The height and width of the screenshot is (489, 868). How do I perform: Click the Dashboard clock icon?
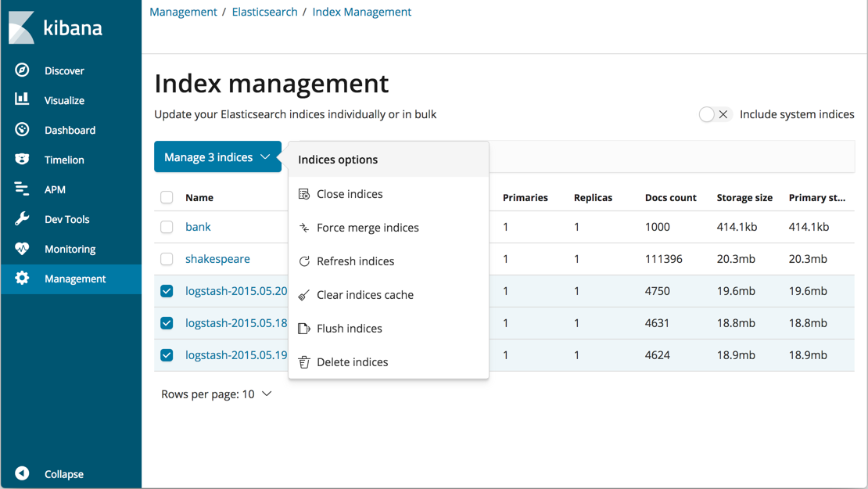tap(22, 129)
